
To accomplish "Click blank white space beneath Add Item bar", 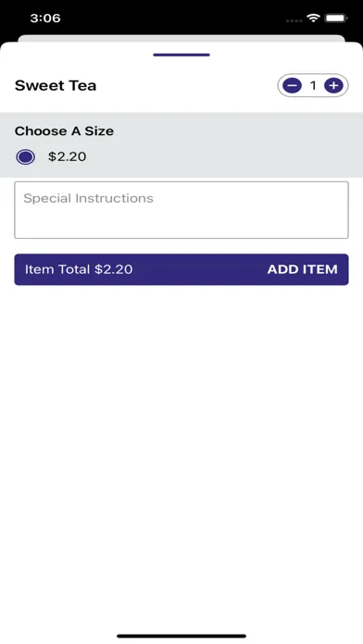I will (x=181, y=452).
